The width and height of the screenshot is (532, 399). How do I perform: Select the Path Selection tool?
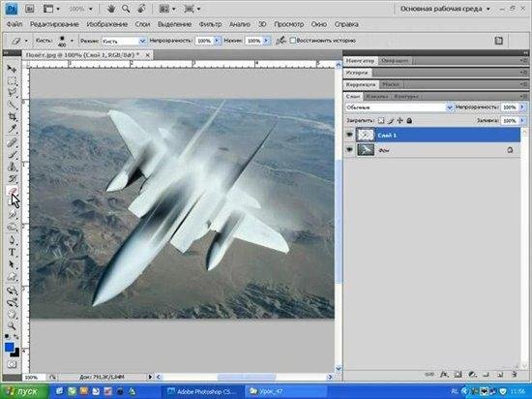click(12, 264)
